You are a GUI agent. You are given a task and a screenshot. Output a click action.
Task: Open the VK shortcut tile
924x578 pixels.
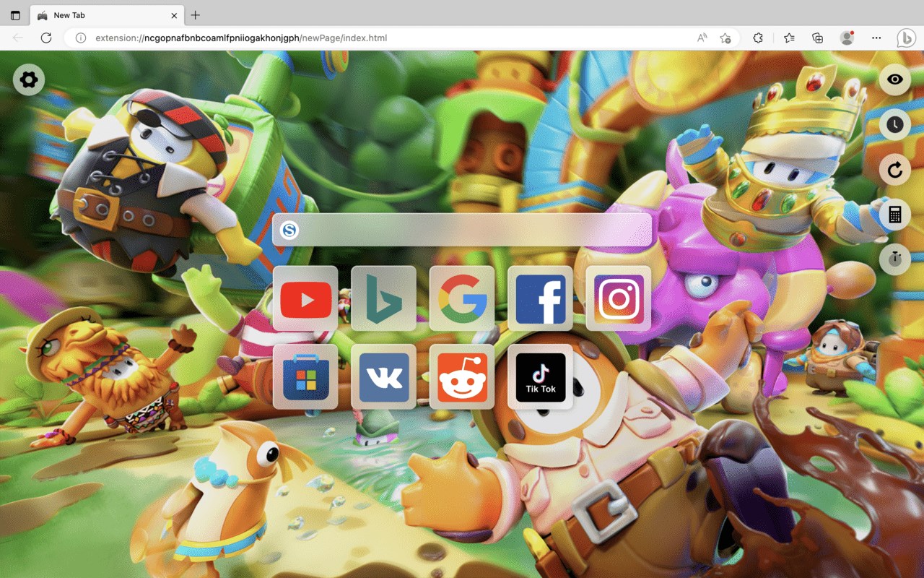click(x=383, y=376)
